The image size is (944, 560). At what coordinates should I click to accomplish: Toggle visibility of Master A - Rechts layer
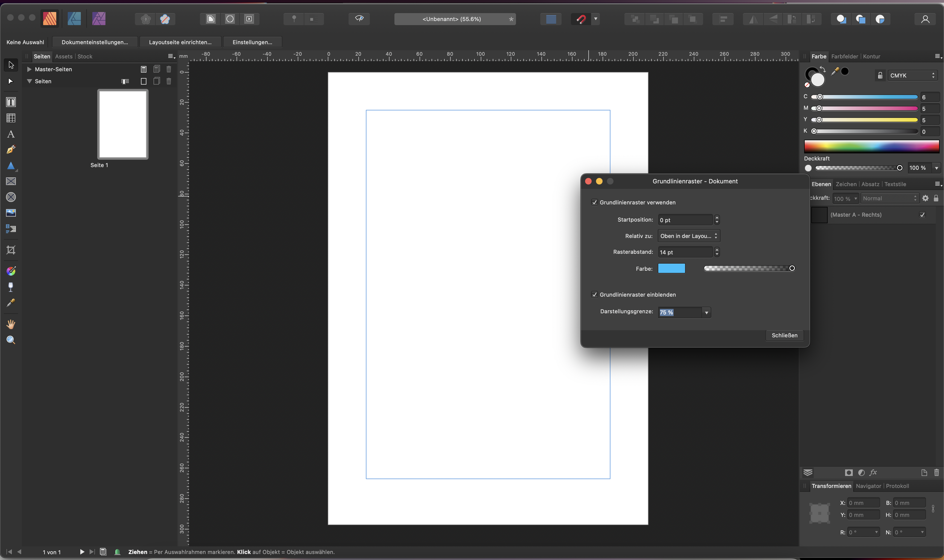922,215
